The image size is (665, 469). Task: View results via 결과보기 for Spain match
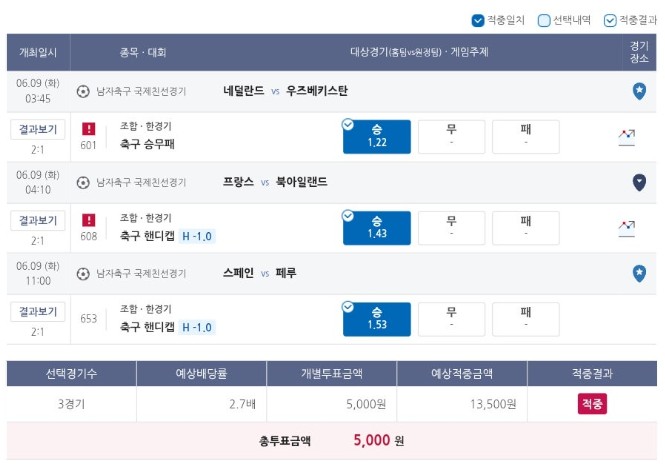[38, 312]
